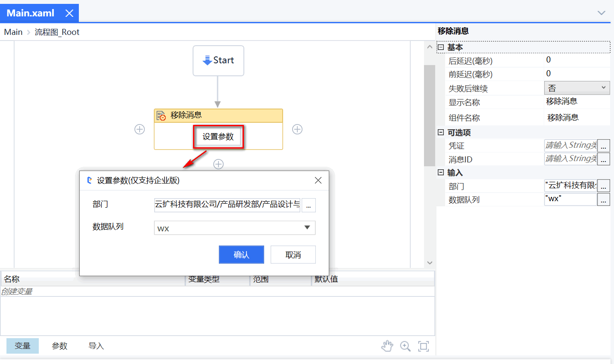Viewport: 614px width, 364px height.
Task: Activate the pan hand tool
Action: pyautogui.click(x=387, y=346)
